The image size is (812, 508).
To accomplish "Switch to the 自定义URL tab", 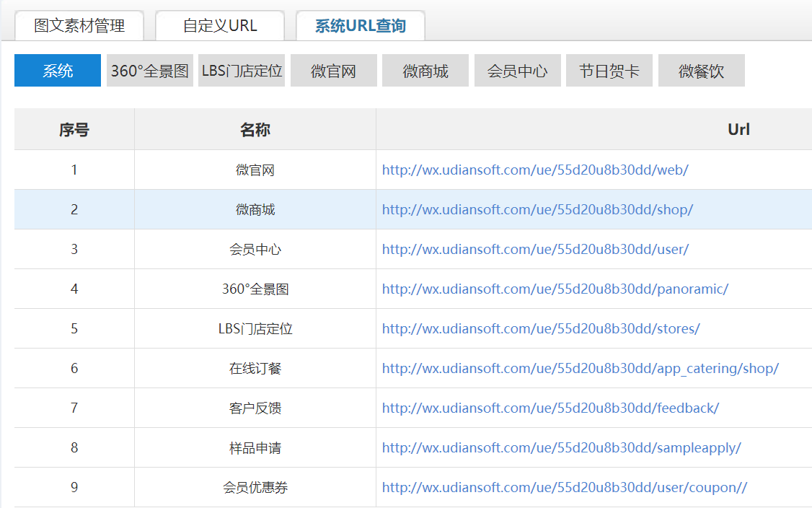I will point(219,25).
